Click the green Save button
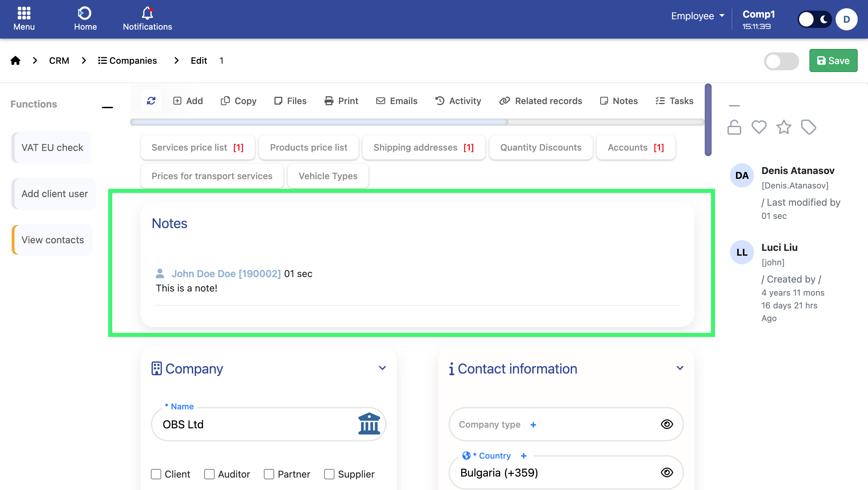 point(833,61)
